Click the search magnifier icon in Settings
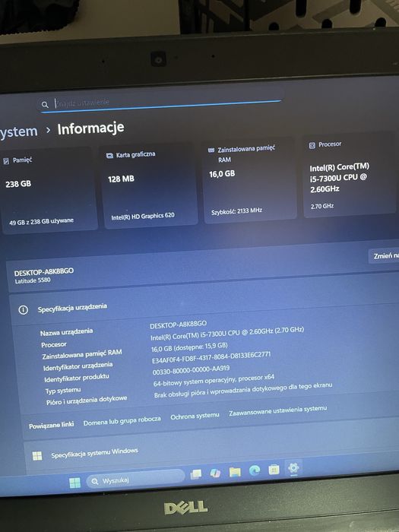 [x=45, y=105]
